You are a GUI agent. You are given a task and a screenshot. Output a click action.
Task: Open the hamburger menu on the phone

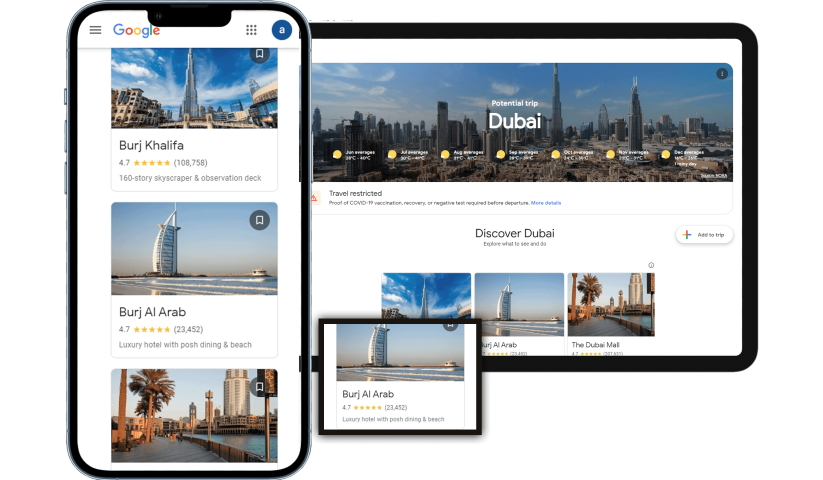(95, 30)
